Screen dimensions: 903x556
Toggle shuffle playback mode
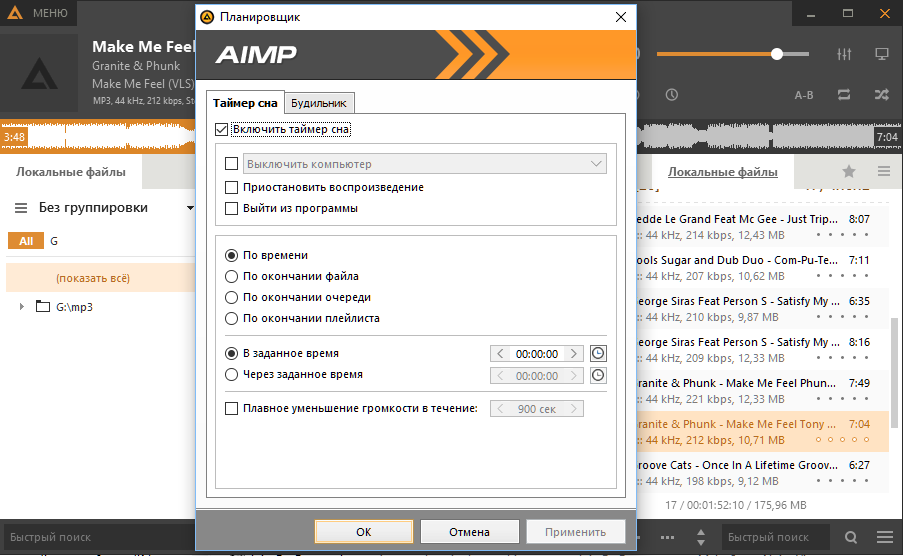pyautogui.click(x=881, y=95)
